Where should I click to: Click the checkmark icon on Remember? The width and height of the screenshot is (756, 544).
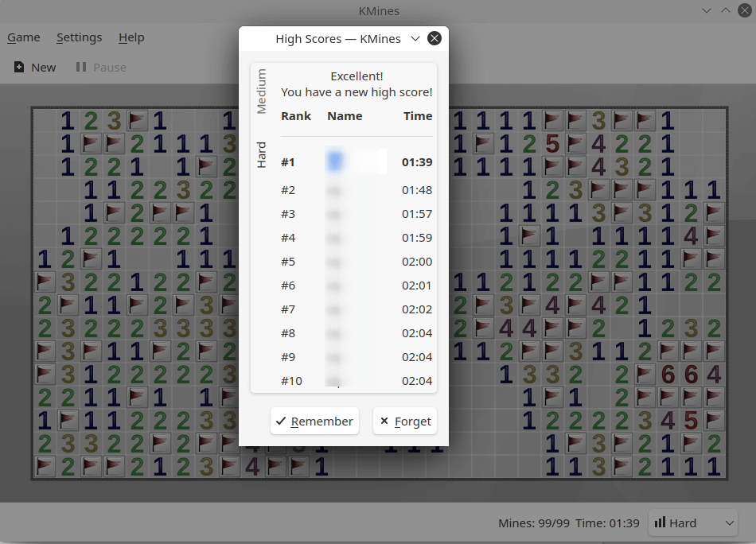coord(281,422)
